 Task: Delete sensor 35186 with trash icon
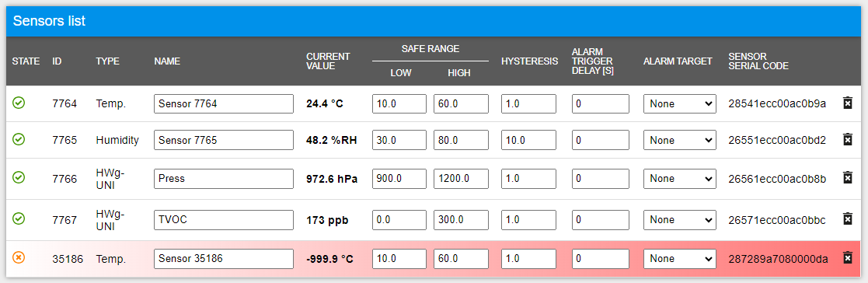tap(847, 258)
